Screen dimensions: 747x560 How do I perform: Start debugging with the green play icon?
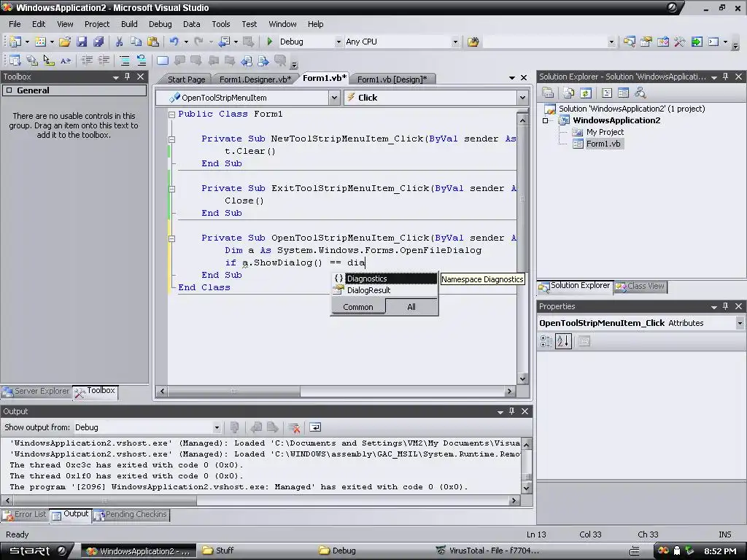[270, 42]
